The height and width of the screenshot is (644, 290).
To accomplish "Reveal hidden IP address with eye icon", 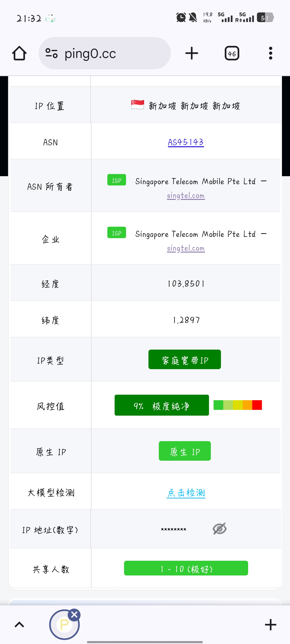I will click(219, 529).
